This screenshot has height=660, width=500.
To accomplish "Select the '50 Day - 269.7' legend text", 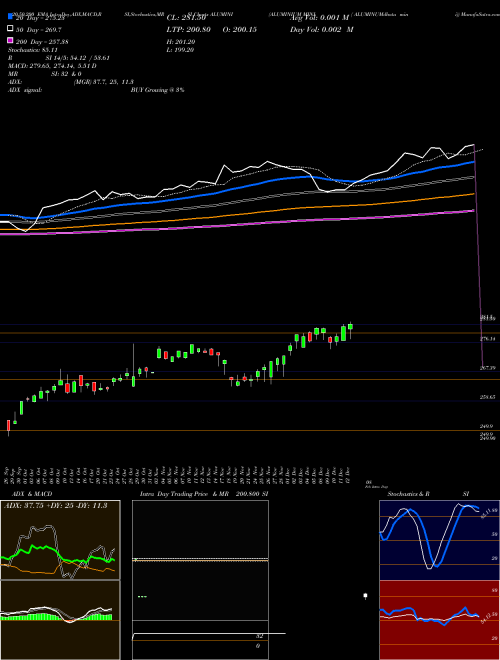I will (x=38, y=30).
